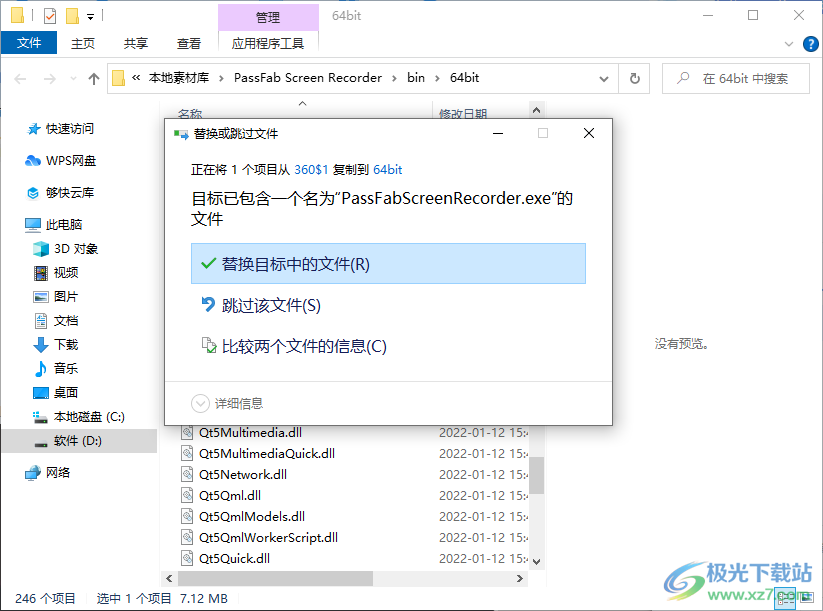Navigate to the 本地素材库 breadcrumb
Viewport: 823px width, 611px height.
[x=179, y=78]
